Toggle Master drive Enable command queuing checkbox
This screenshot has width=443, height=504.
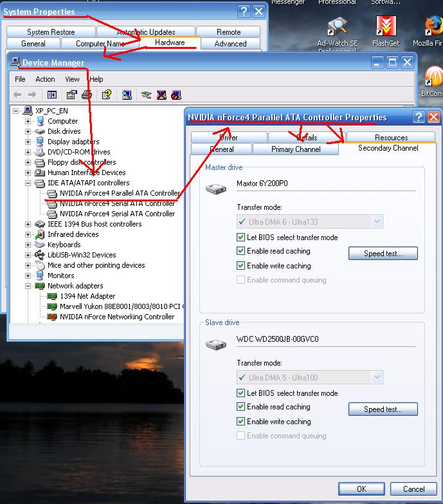pyautogui.click(x=240, y=279)
